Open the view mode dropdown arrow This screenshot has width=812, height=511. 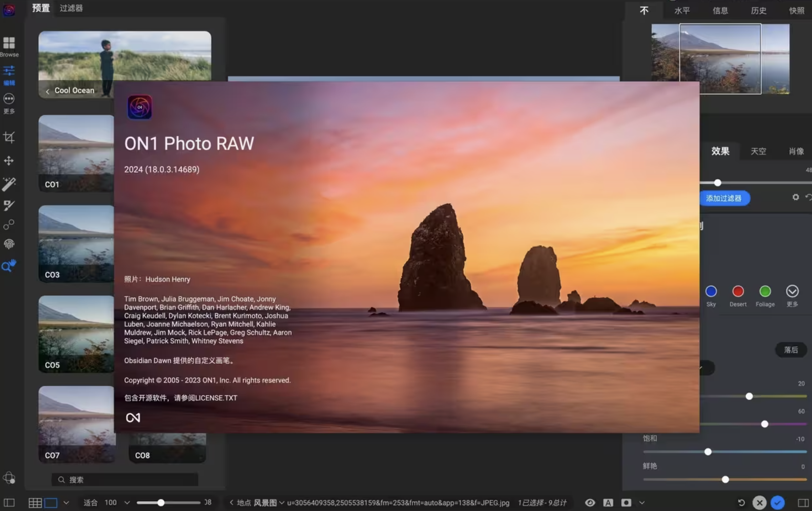click(66, 503)
